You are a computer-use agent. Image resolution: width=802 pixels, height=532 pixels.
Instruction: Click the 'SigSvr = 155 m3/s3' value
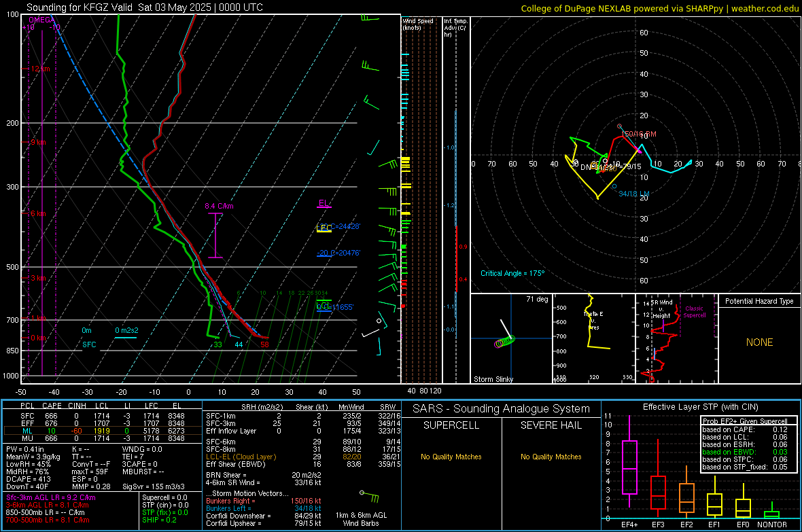point(154,486)
